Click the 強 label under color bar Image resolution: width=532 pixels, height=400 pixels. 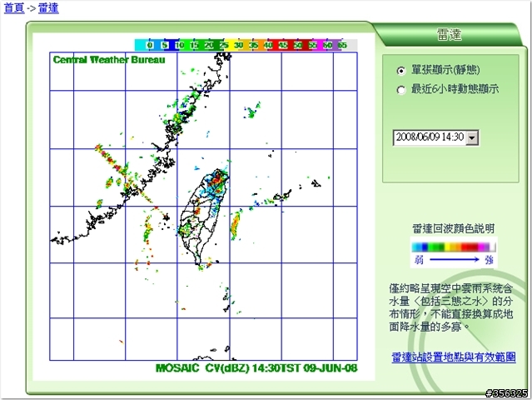[489, 260]
